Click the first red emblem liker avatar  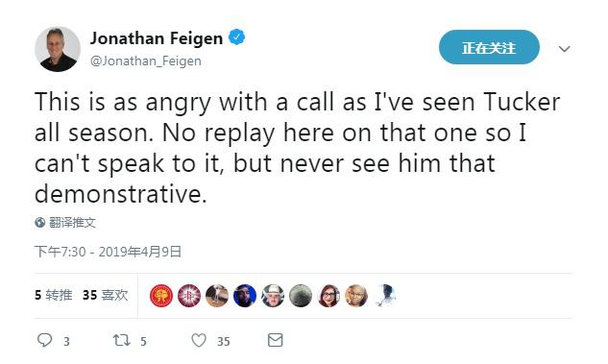point(161,296)
